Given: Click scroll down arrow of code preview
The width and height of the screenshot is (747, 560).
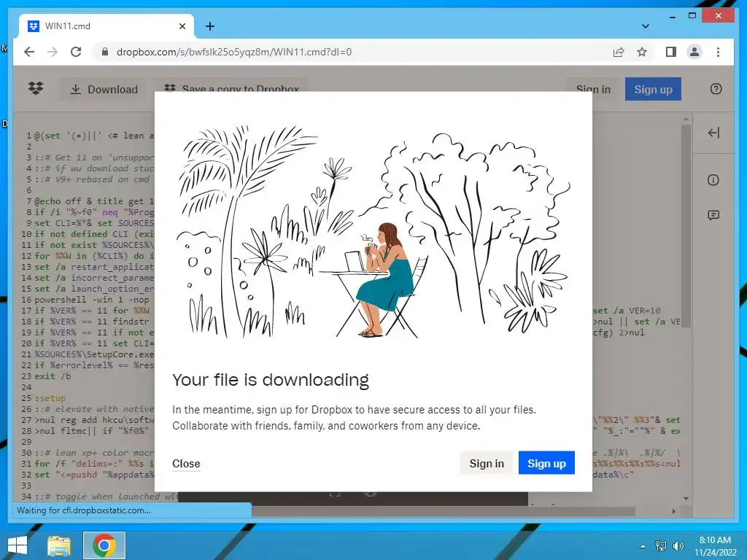Looking at the screenshot, I should coord(686,499).
